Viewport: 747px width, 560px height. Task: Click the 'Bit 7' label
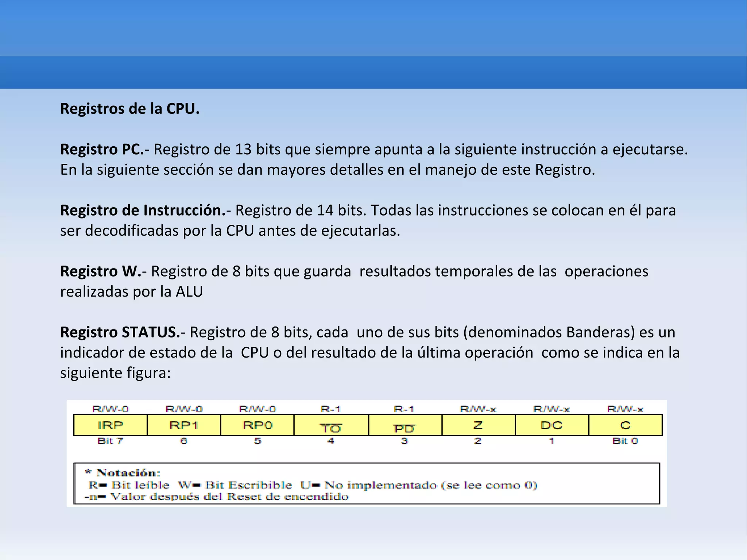coord(110,441)
